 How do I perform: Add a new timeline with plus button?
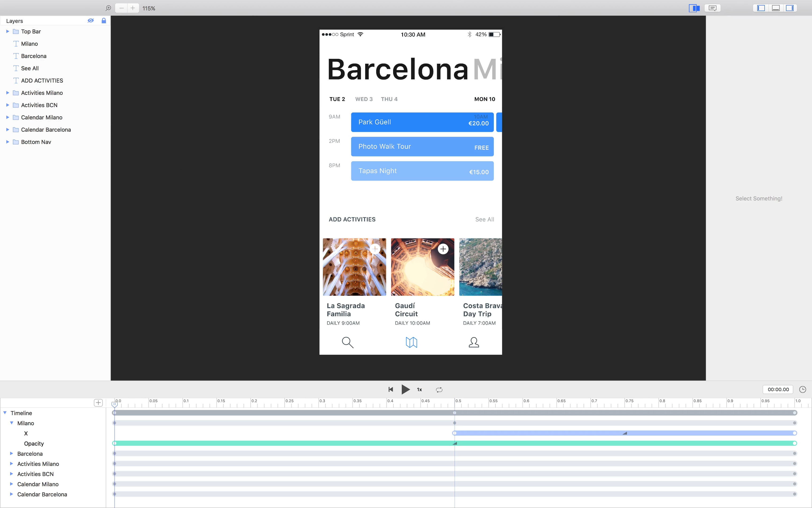(98, 403)
